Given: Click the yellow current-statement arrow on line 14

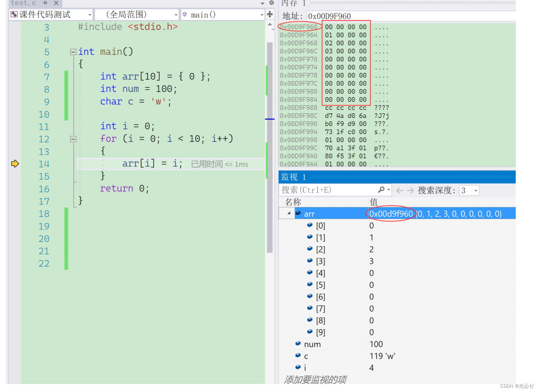Looking at the screenshot, I should (15, 164).
